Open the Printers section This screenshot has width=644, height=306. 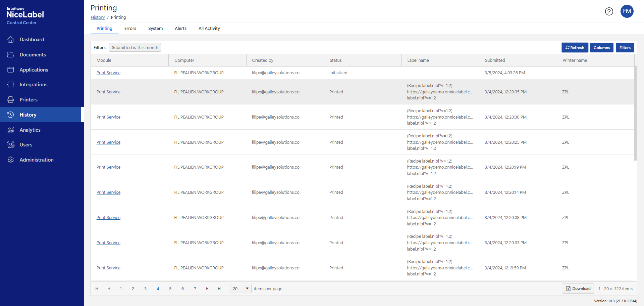click(28, 99)
